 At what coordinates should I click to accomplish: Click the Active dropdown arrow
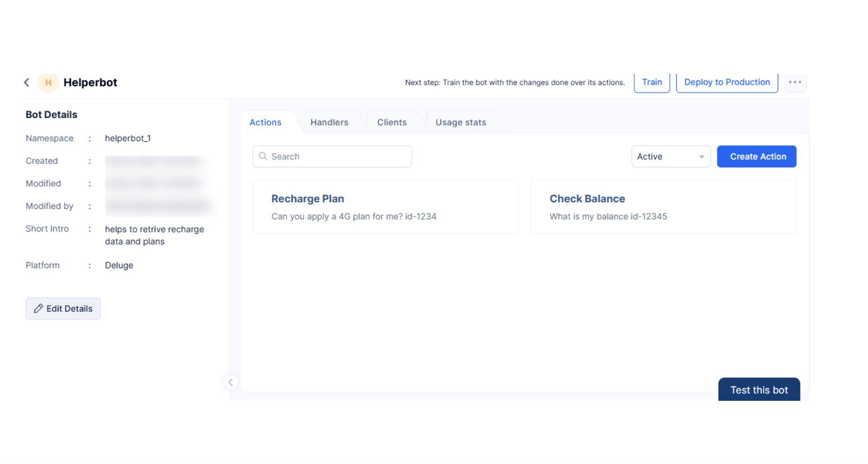click(x=702, y=157)
